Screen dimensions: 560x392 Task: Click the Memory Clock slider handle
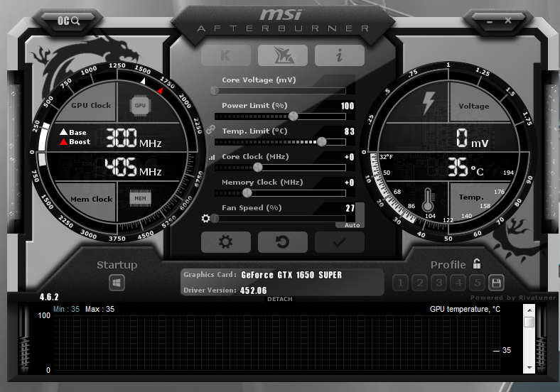(x=247, y=192)
